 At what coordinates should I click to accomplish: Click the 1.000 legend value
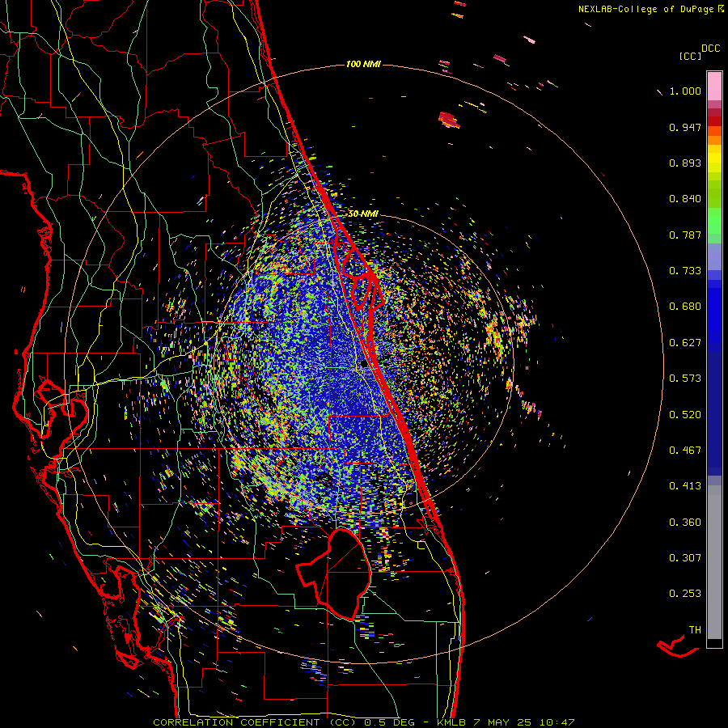(x=685, y=91)
